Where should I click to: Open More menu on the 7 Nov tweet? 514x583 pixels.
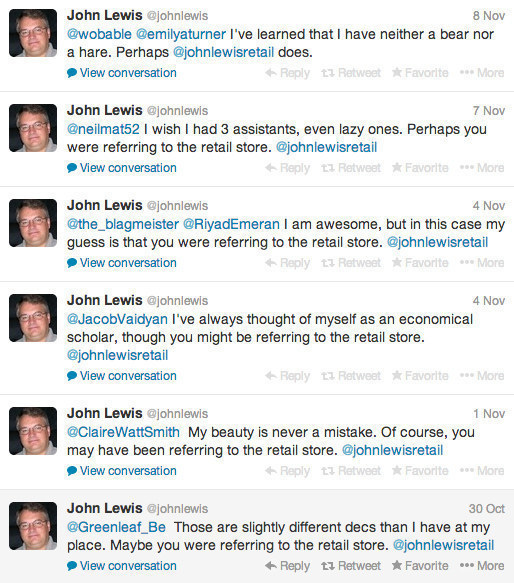tap(482, 168)
